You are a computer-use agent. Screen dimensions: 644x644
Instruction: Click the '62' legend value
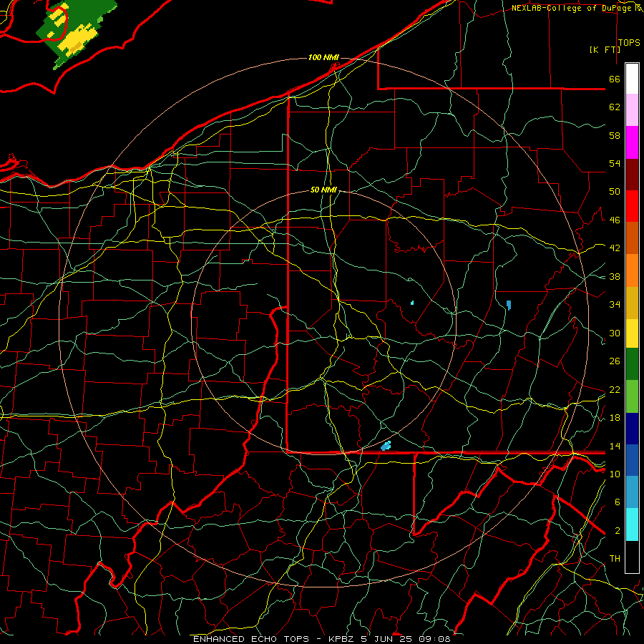615,107
